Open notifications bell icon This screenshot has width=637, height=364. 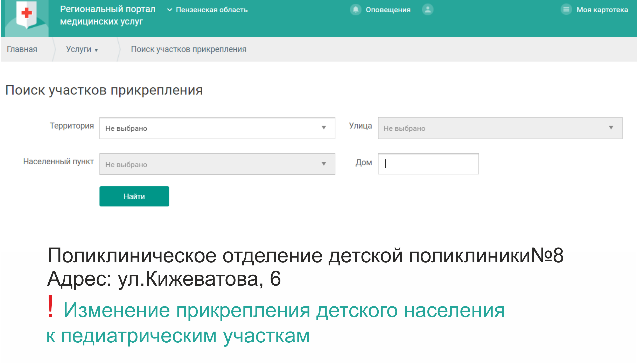355,10
